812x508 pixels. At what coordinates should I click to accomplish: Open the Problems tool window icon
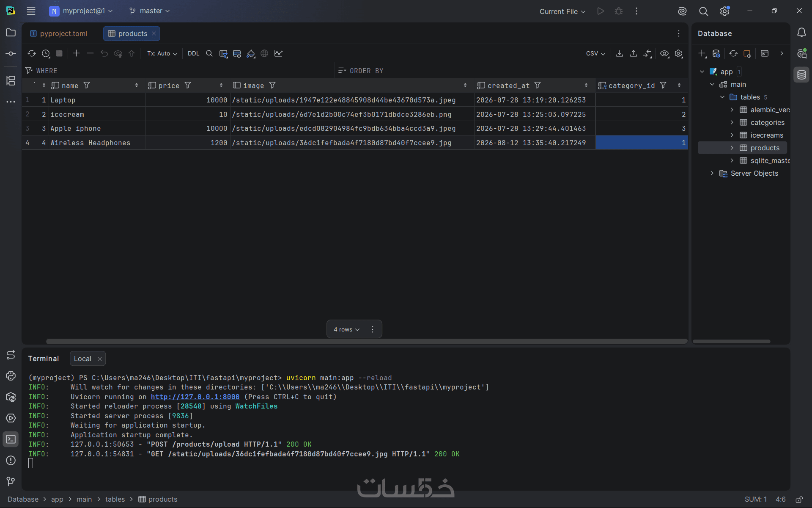click(11, 460)
